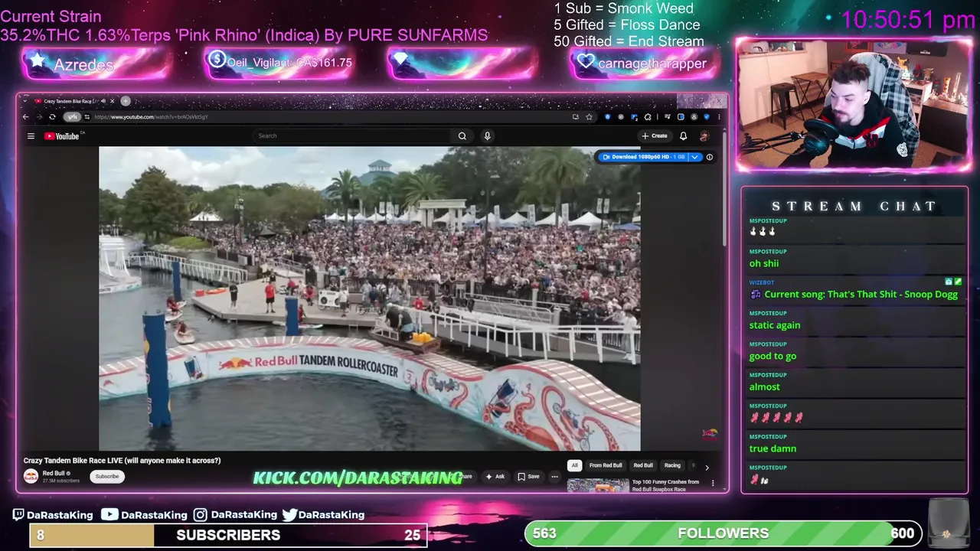Click the install app icon in address bar
980x551 pixels.
coord(576,116)
